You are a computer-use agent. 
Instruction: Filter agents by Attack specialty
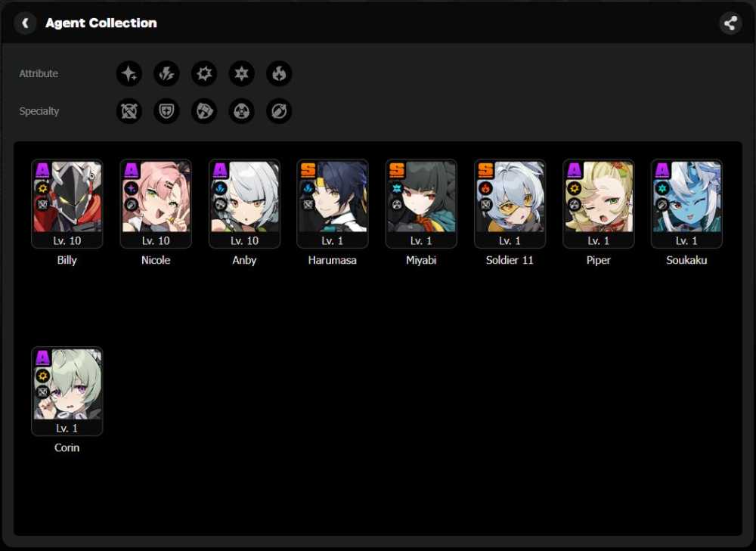pyautogui.click(x=129, y=111)
